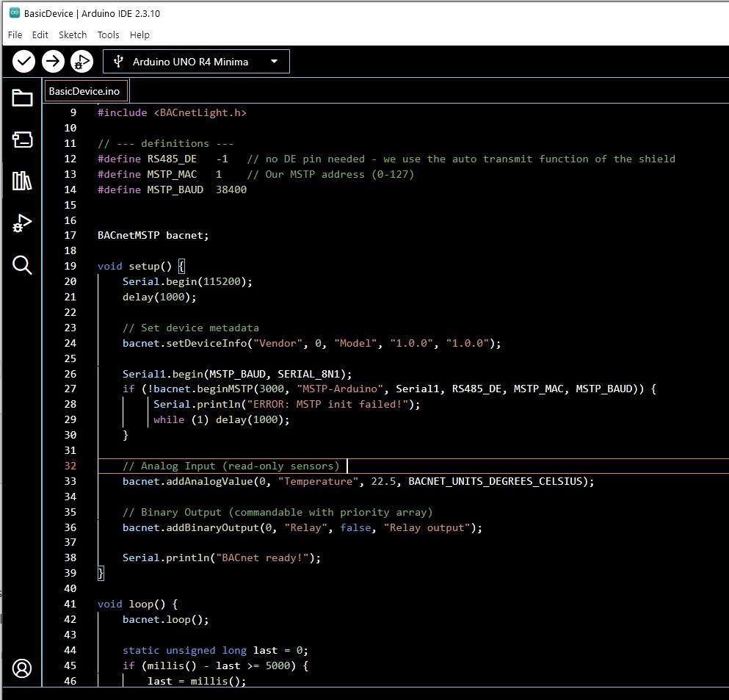Click 'Serial1.begin(MSTP_BAUD, SERIAL_8N1);' line
This screenshot has height=700, width=729.
click(x=237, y=373)
